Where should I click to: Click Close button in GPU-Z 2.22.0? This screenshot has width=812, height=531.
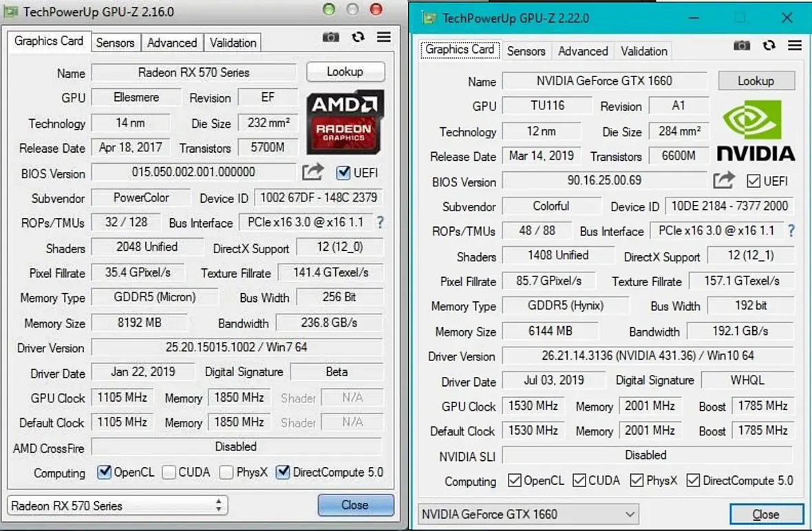pos(766,514)
